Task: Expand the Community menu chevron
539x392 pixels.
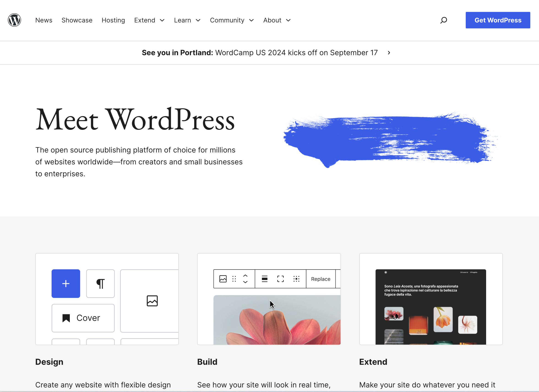Action: pos(251,20)
